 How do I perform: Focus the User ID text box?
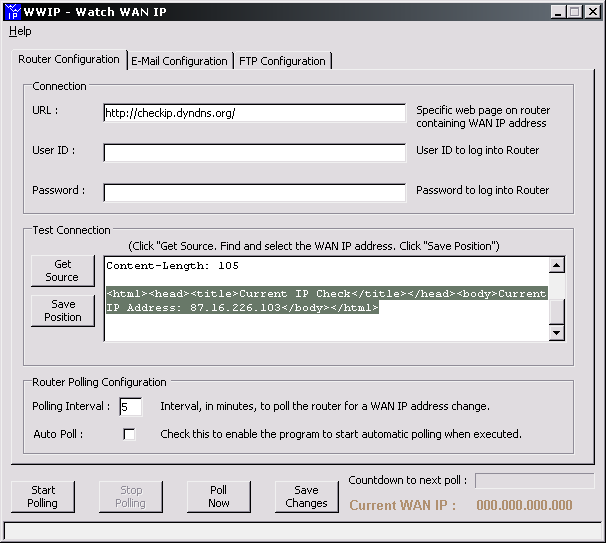point(254,152)
